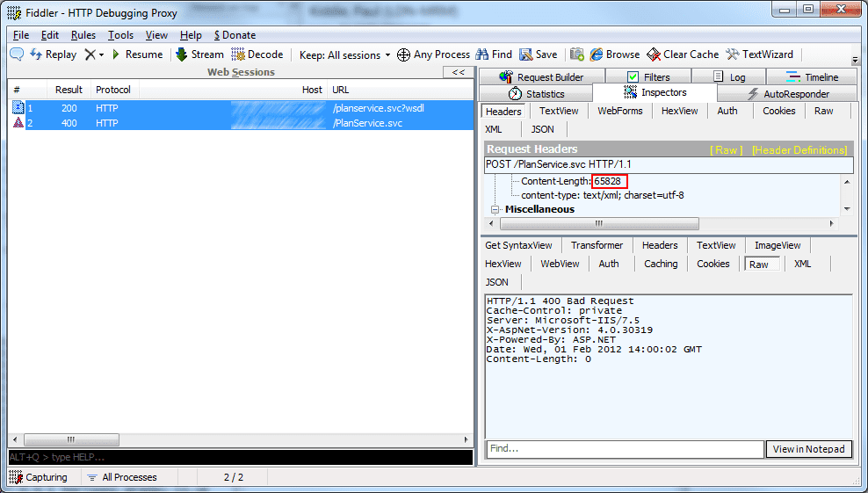The image size is (868, 493).
Task: Open the Tools menu
Action: [x=120, y=35]
